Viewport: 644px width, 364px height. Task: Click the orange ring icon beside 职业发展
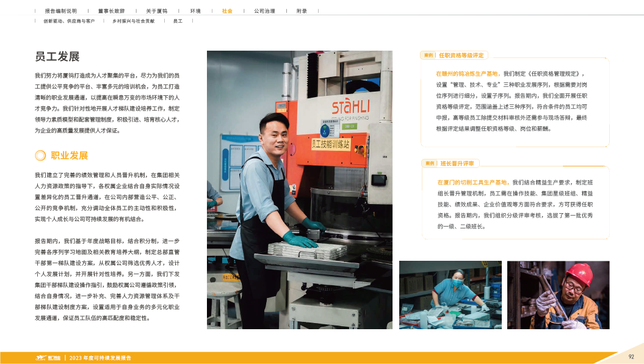40,155
